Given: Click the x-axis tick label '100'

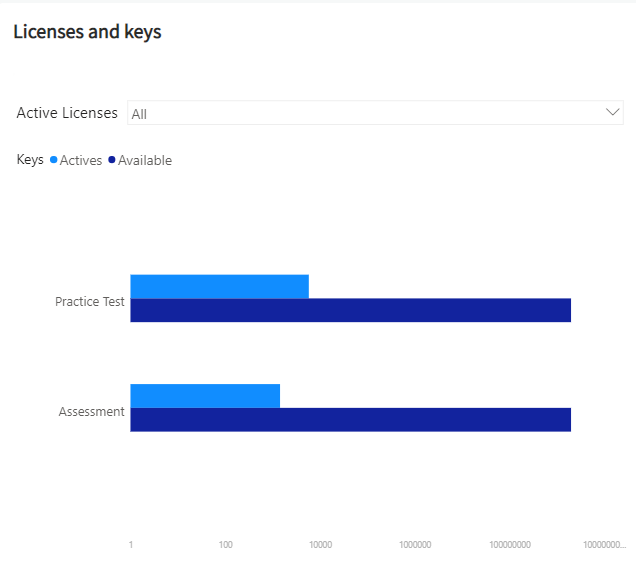Looking at the screenshot, I should click(x=226, y=545).
